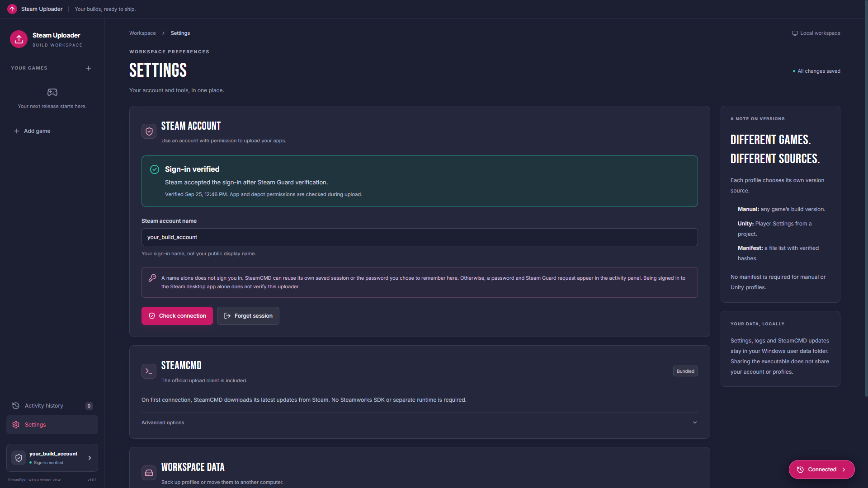Open Activity history in sidebar

[x=52, y=406]
